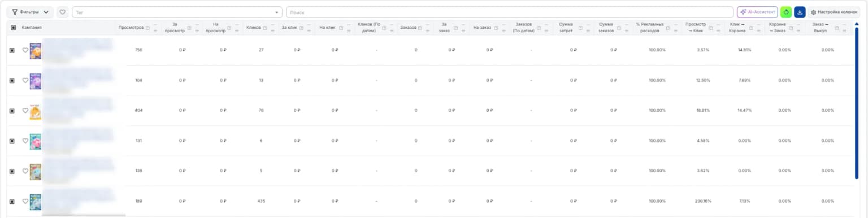868x218 pixels.
Task: Open thumbnail of the 189-views campaign
Action: (36, 202)
